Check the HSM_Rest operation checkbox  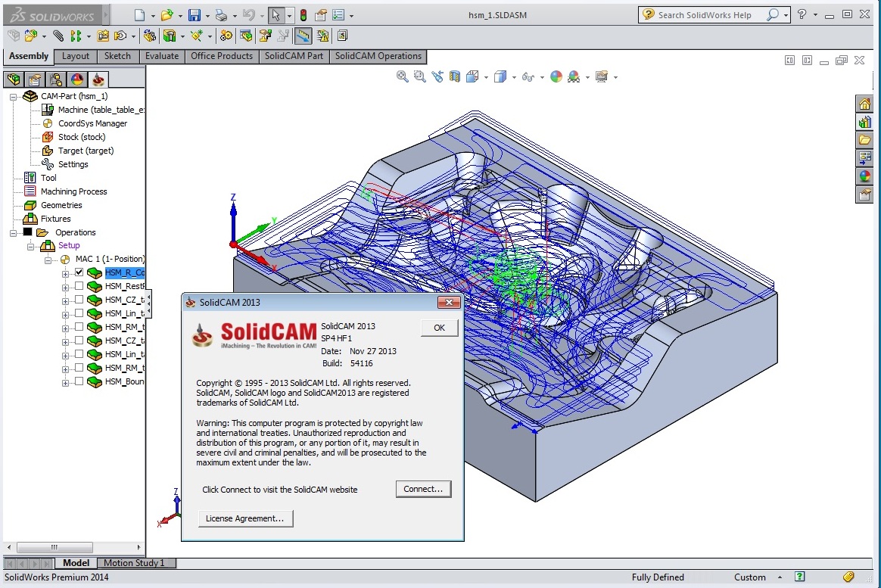coord(79,286)
